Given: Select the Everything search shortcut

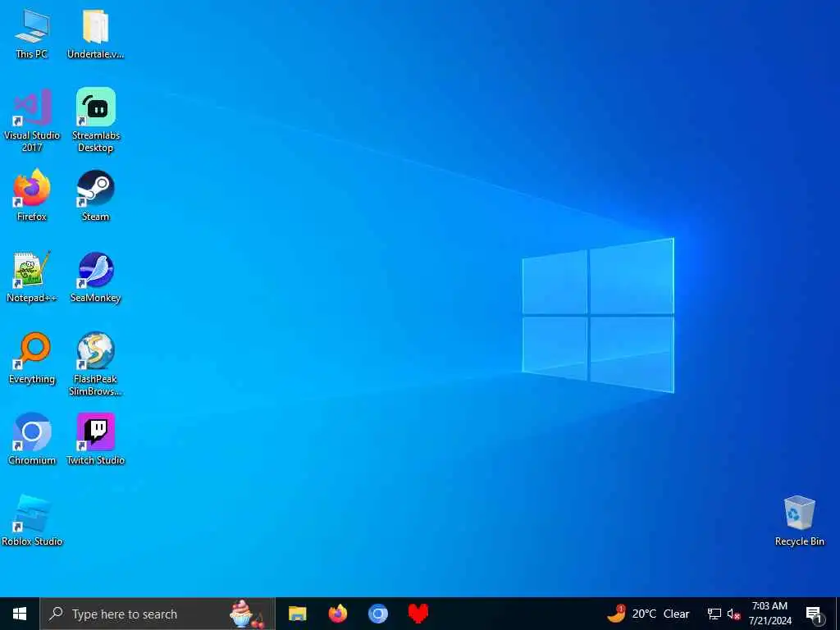Looking at the screenshot, I should point(32,358).
